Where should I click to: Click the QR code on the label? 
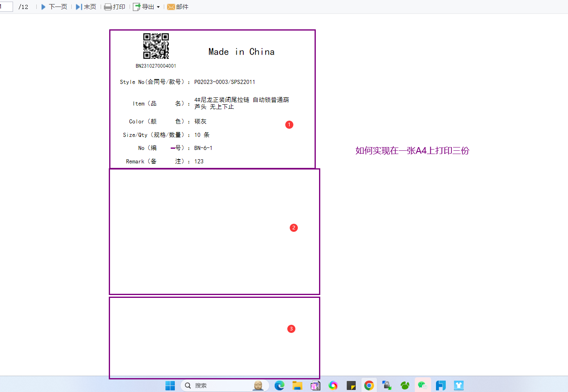click(156, 46)
